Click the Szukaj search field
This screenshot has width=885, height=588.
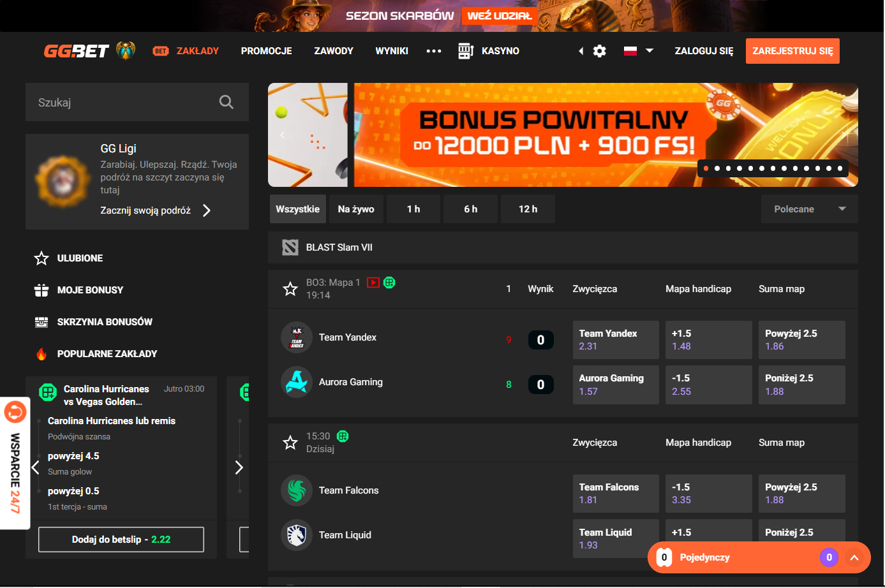(137, 102)
